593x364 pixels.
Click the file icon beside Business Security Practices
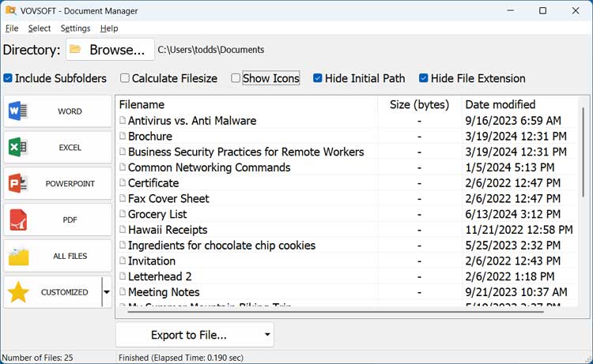(123, 152)
